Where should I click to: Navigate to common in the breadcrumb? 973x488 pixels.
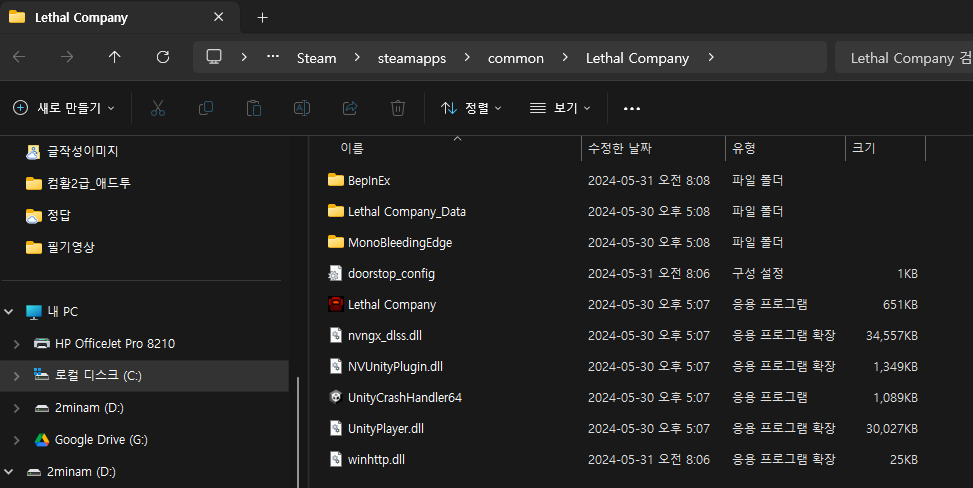point(516,58)
